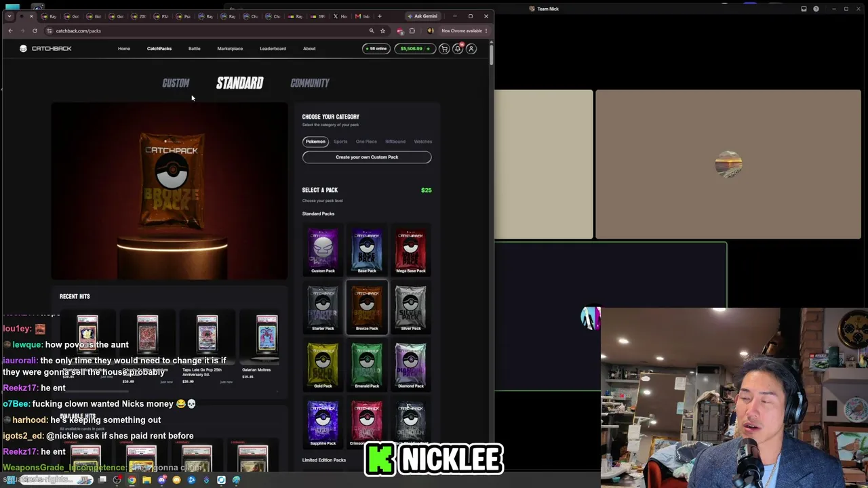Viewport: 868px width, 488px height.
Task: Select the Starter Pack thumbnail
Action: [x=323, y=308]
